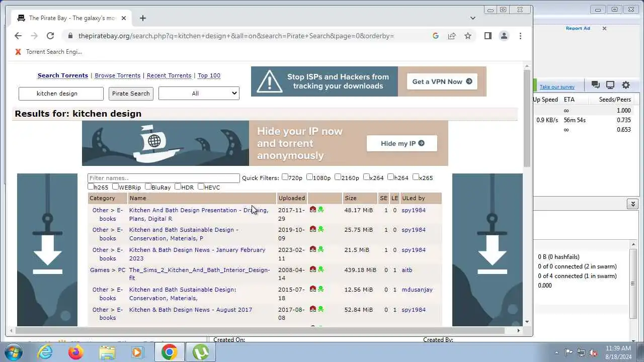Image resolution: width=644 pixels, height=362 pixels.
Task: Open Firefox from taskbar
Action: pos(76,352)
